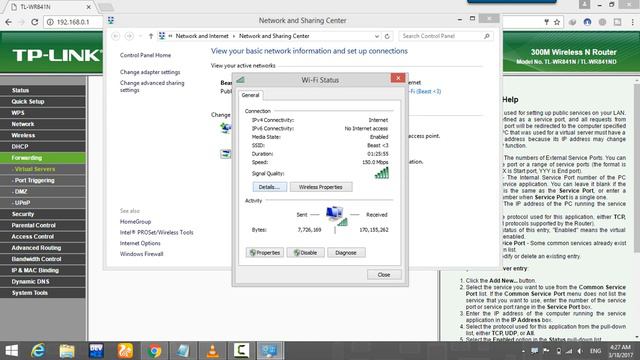
Task: Click the network signal tray icon
Action: pyautogui.click(x=569, y=351)
